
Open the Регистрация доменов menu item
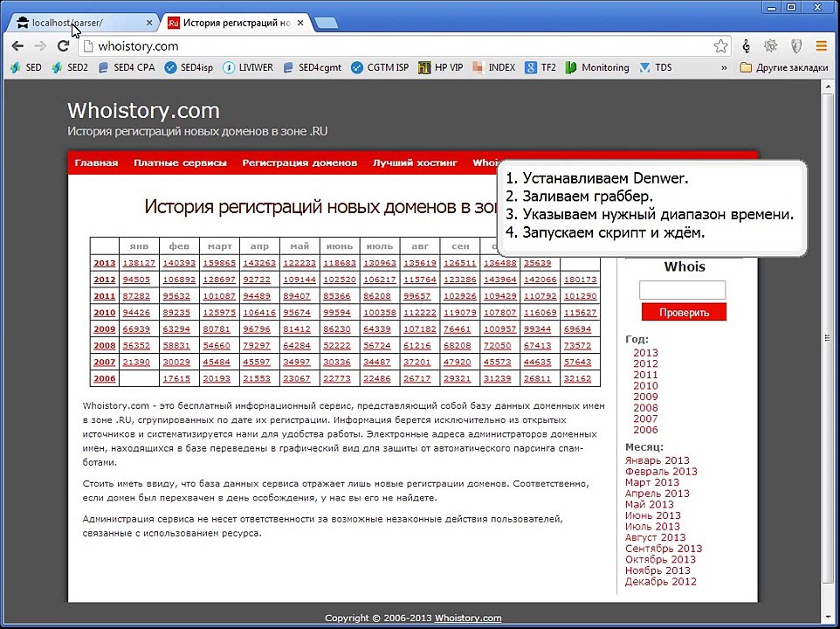pos(300,162)
